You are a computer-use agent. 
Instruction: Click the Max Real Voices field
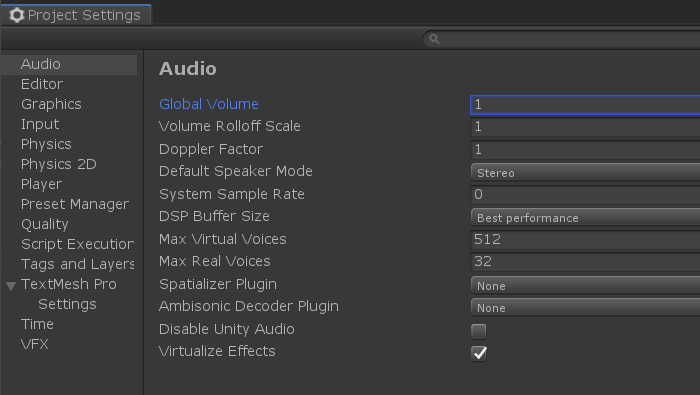click(x=585, y=262)
